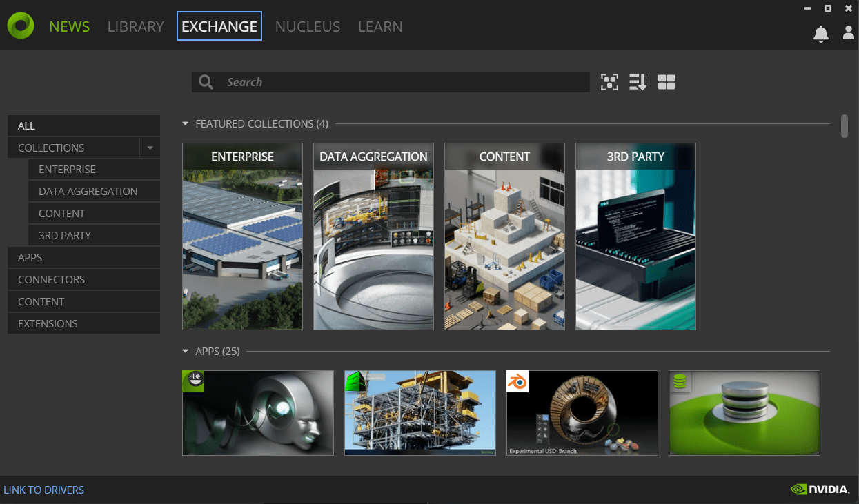Open LINK TO DRIVERS
The image size is (859, 504).
pos(44,490)
